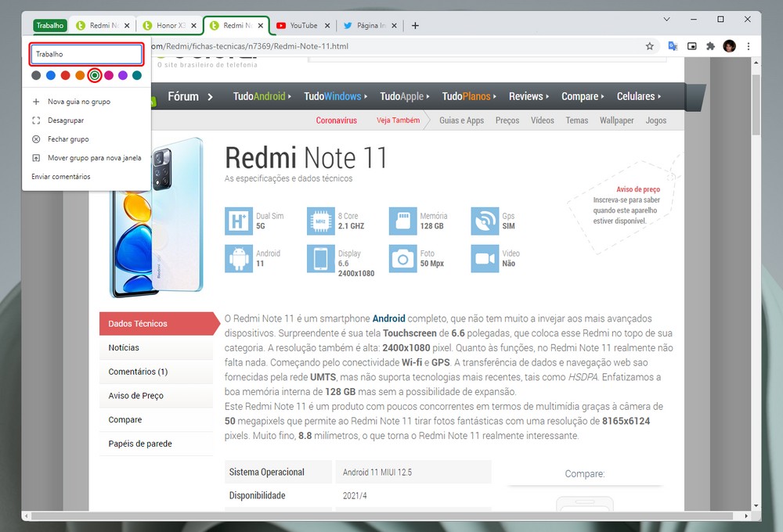Click the Foto camera icon
Viewport: 783px width, 532px height.
click(403, 258)
